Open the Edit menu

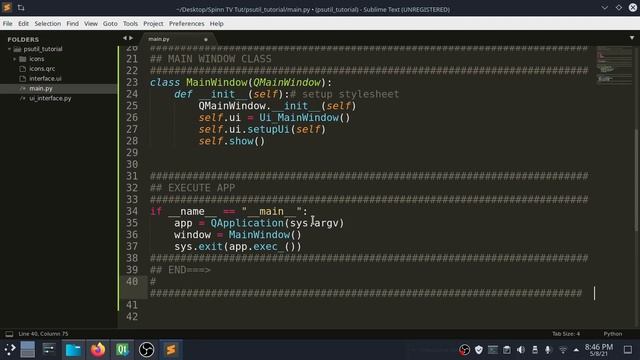coord(23,24)
